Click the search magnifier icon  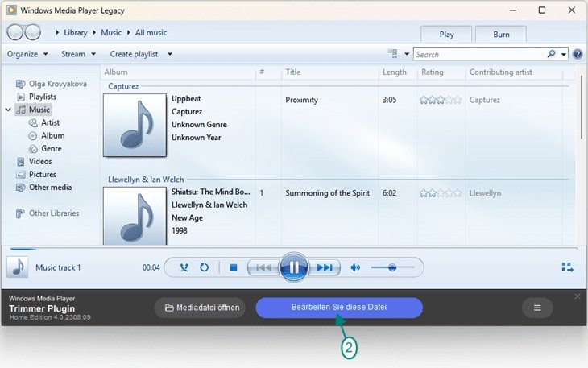coord(551,54)
